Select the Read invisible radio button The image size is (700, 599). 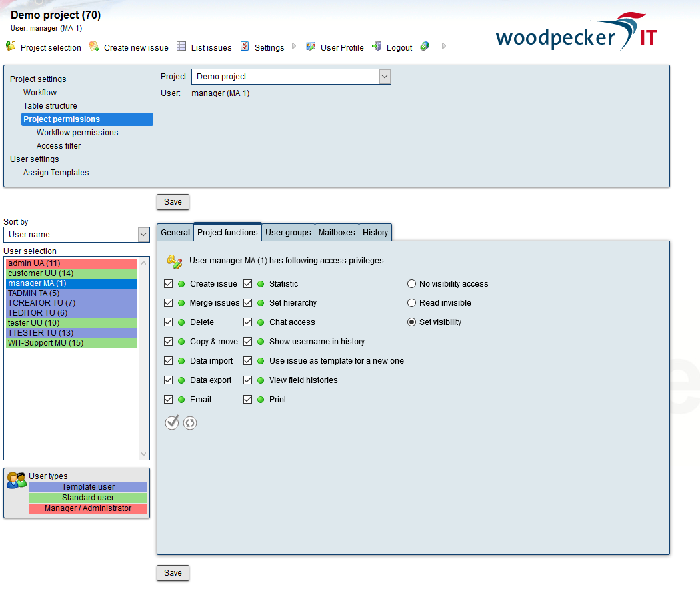pyautogui.click(x=411, y=302)
